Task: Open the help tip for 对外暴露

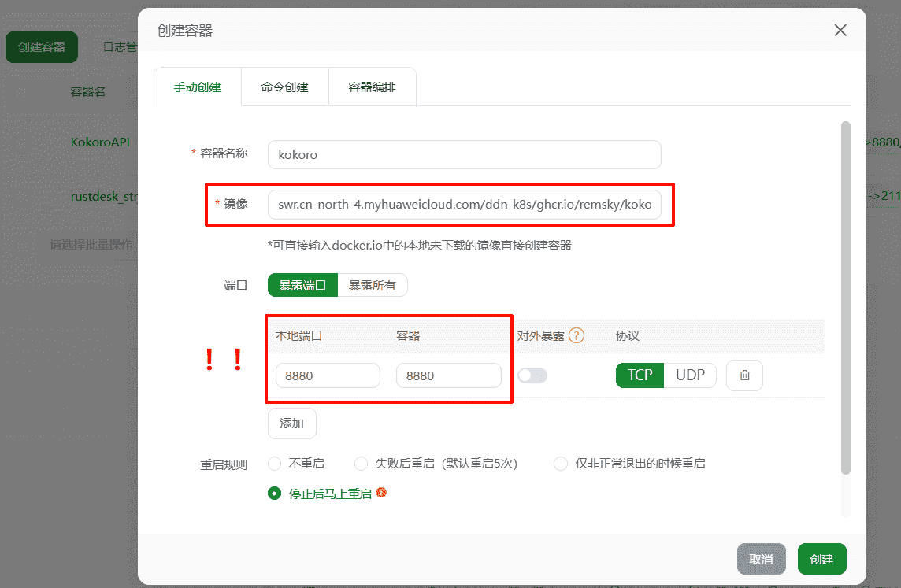Action: pyautogui.click(x=577, y=335)
